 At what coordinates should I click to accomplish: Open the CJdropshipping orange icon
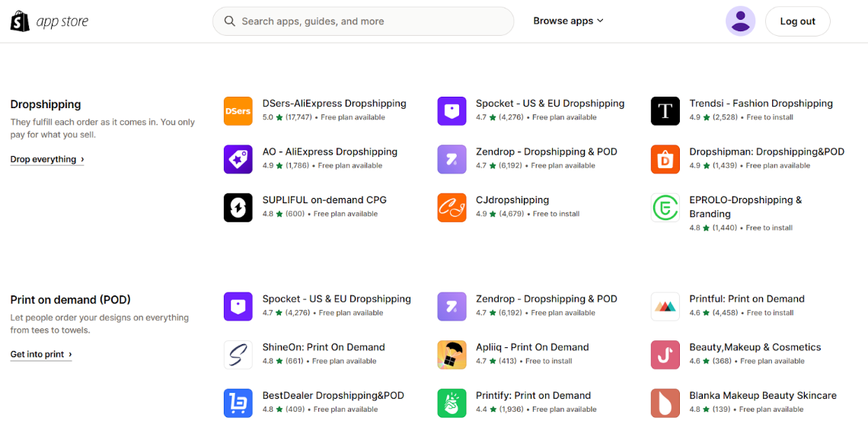click(452, 208)
